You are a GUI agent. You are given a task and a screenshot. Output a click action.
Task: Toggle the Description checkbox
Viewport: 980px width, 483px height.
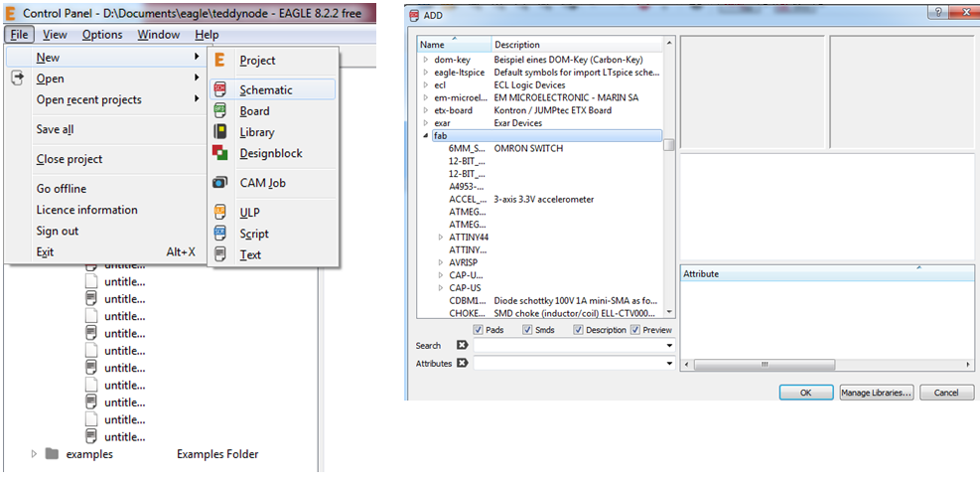[x=578, y=330]
